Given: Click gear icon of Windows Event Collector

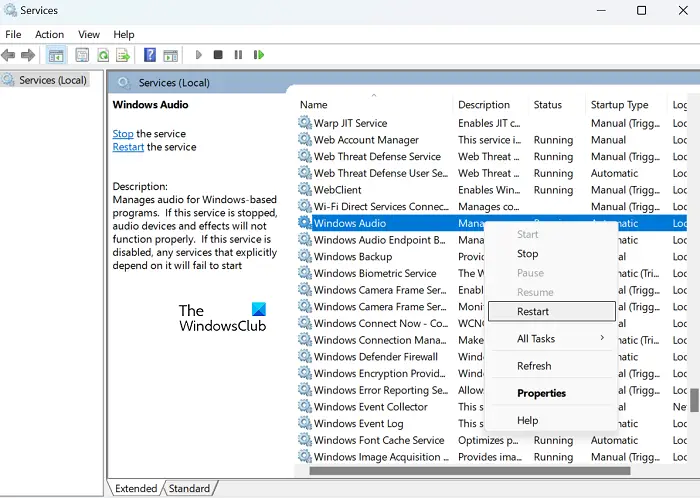Looking at the screenshot, I should (x=305, y=406).
